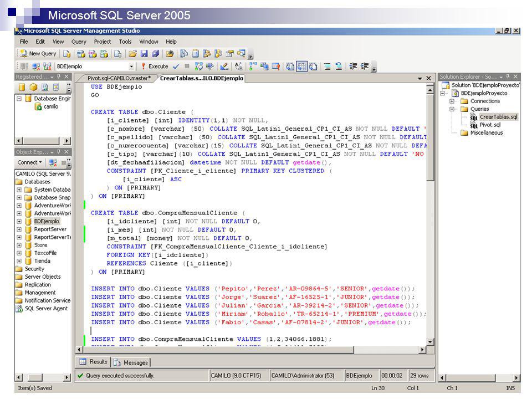This screenshot has height=399, width=532.
Task: Click the Execute button
Action: point(155,66)
